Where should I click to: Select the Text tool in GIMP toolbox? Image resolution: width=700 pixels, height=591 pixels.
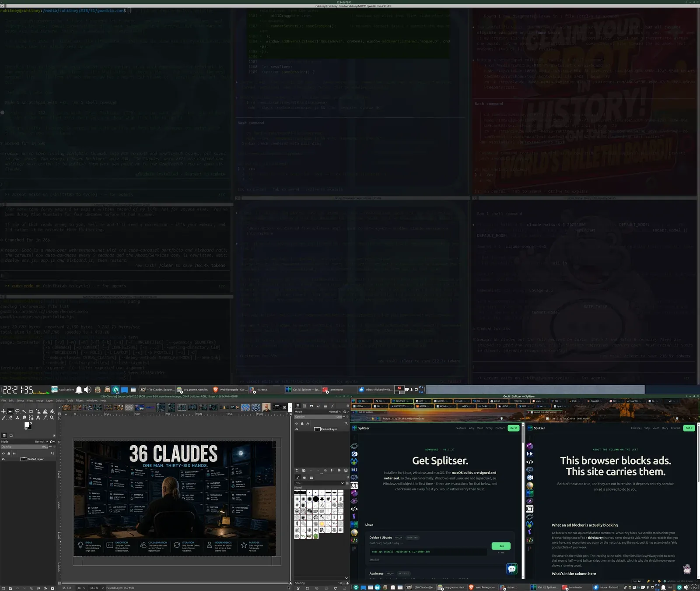click(38, 418)
